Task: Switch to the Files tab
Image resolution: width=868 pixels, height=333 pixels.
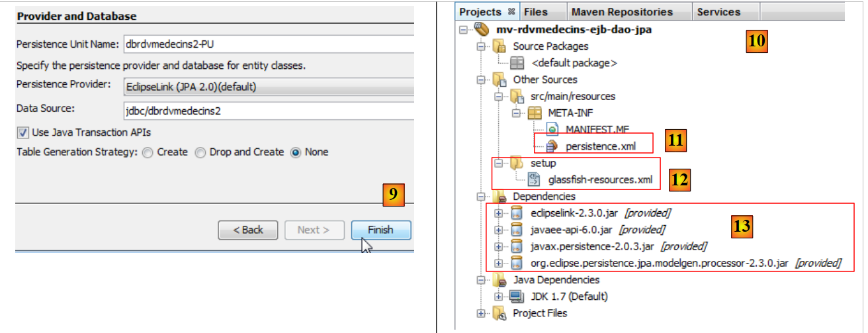Action: tap(535, 12)
